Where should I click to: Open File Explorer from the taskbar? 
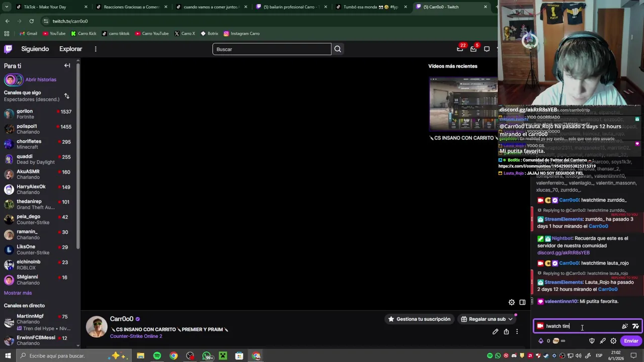140,356
